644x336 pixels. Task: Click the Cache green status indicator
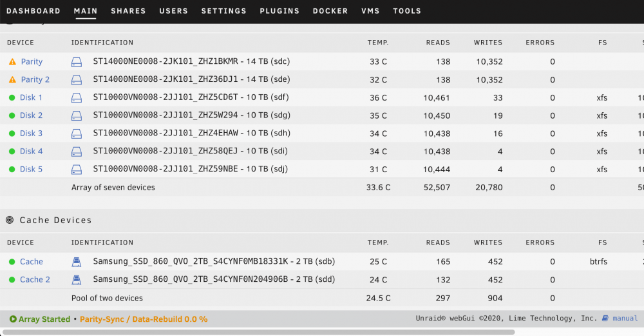(x=12, y=262)
